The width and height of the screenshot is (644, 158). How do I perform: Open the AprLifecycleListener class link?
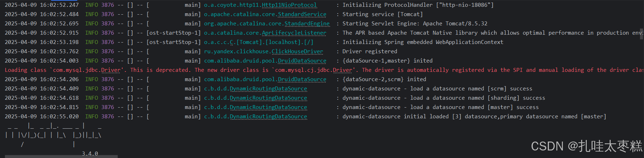tap(294, 33)
